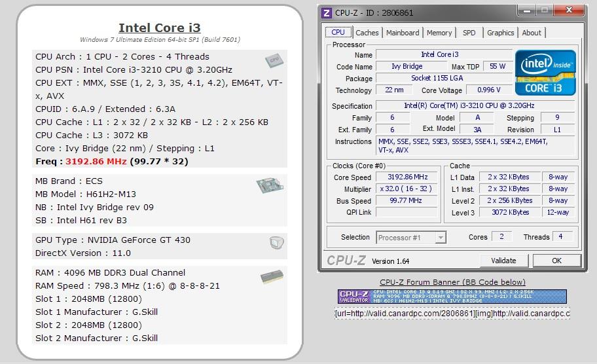
Task: Click the Revision value 'L1'
Action: (x=558, y=130)
